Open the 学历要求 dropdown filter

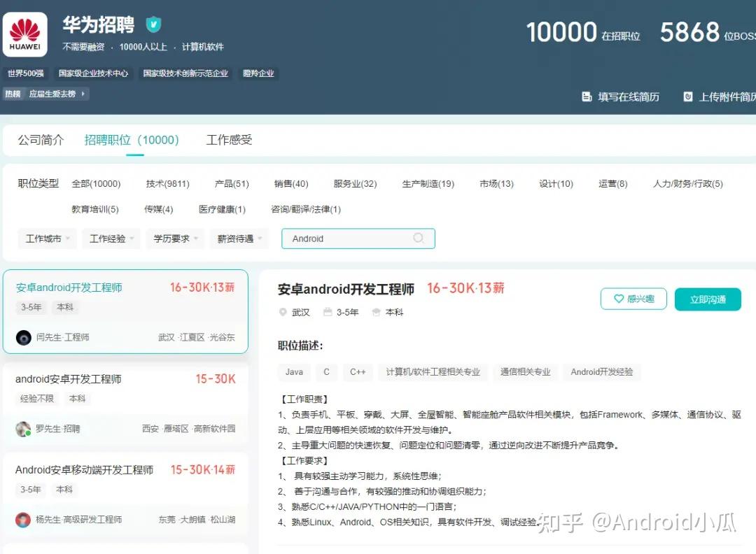point(176,239)
